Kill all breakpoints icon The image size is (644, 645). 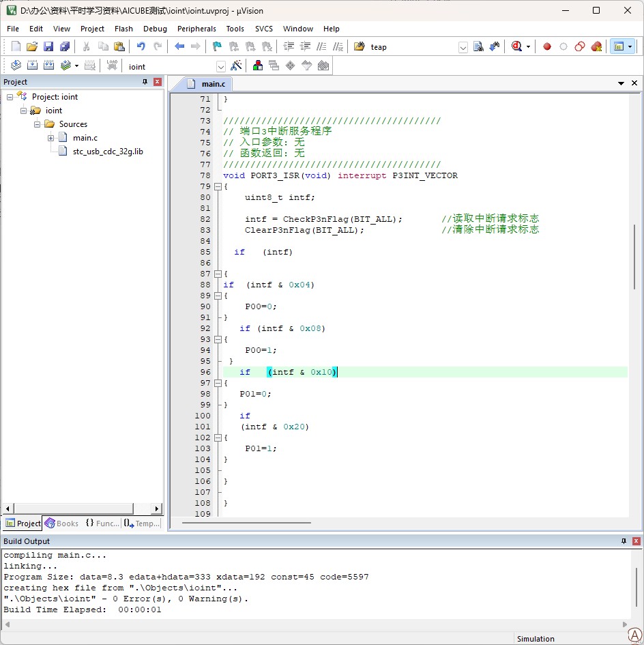pyautogui.click(x=596, y=46)
